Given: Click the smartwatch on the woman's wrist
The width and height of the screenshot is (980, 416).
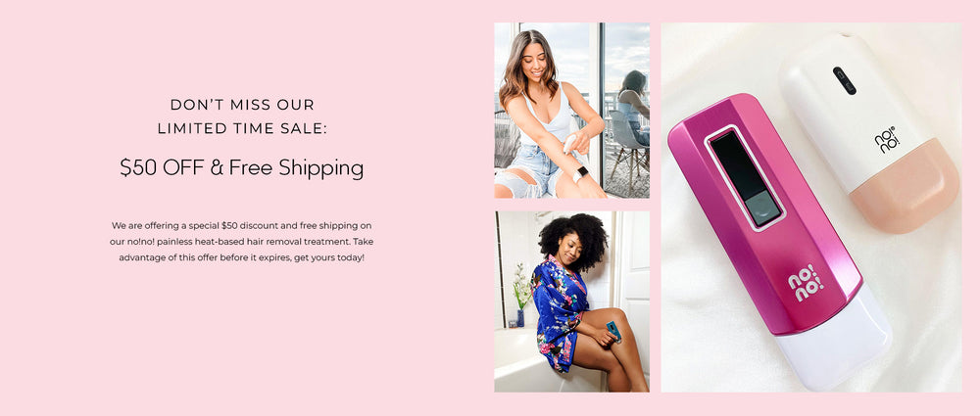Looking at the screenshot, I should point(580,174).
